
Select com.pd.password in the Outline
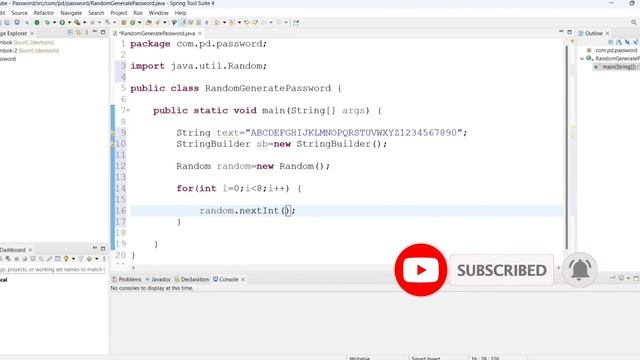pos(612,50)
